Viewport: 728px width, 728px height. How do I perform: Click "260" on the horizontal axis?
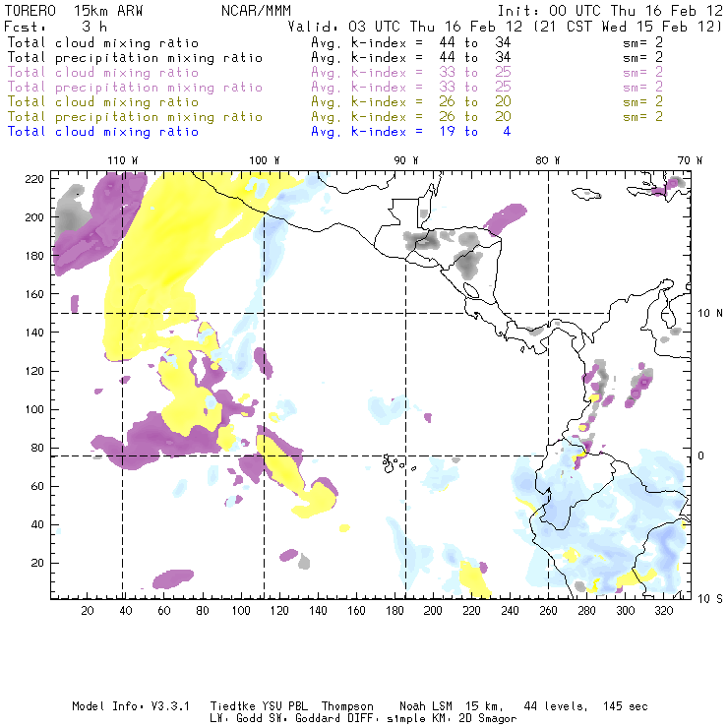[548, 611]
